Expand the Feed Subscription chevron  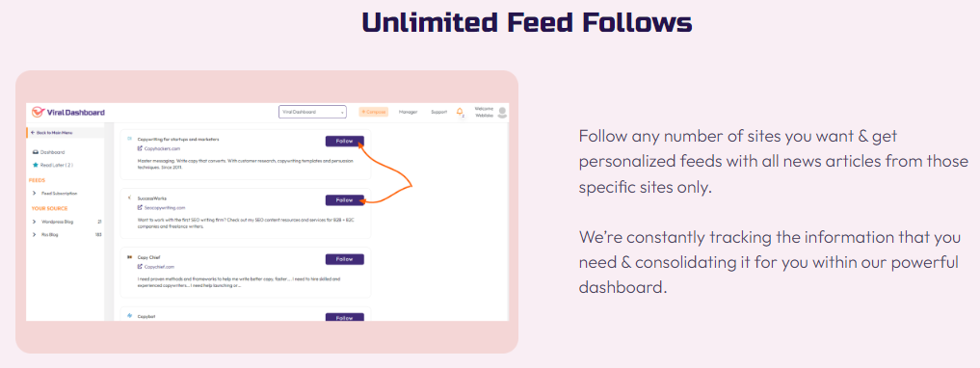pos(35,193)
